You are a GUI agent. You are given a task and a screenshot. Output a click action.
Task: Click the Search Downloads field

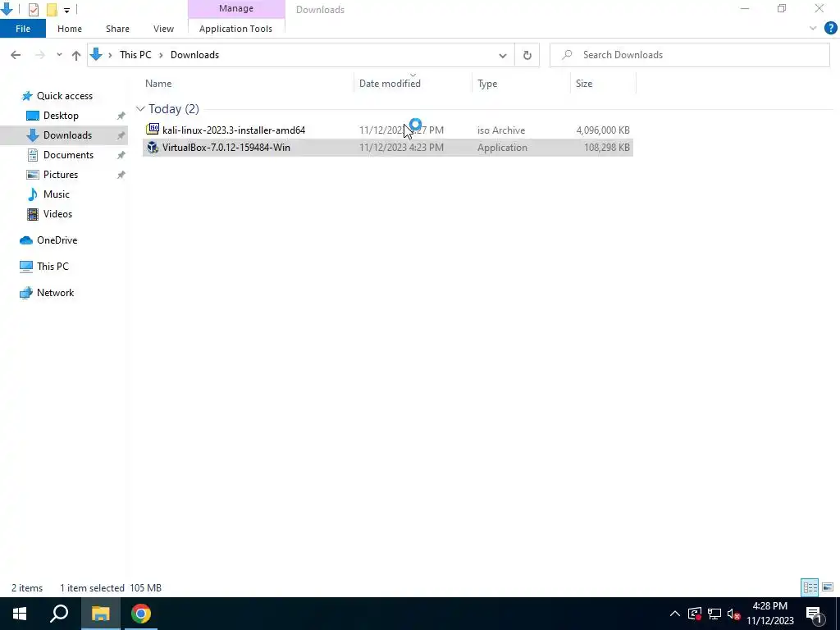[x=689, y=55]
